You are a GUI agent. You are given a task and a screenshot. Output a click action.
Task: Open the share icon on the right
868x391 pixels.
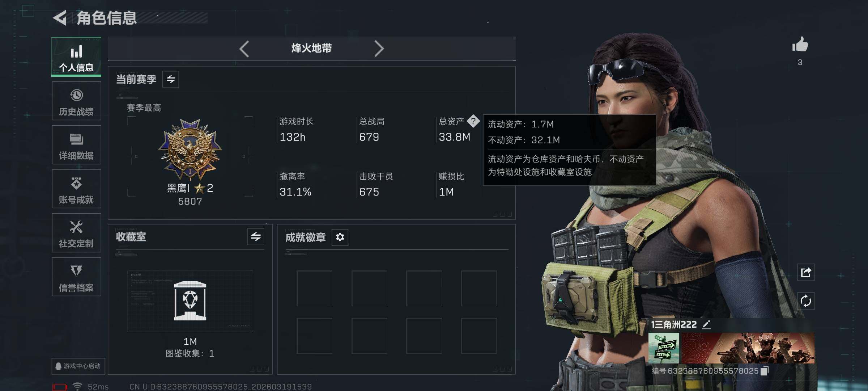tap(806, 272)
